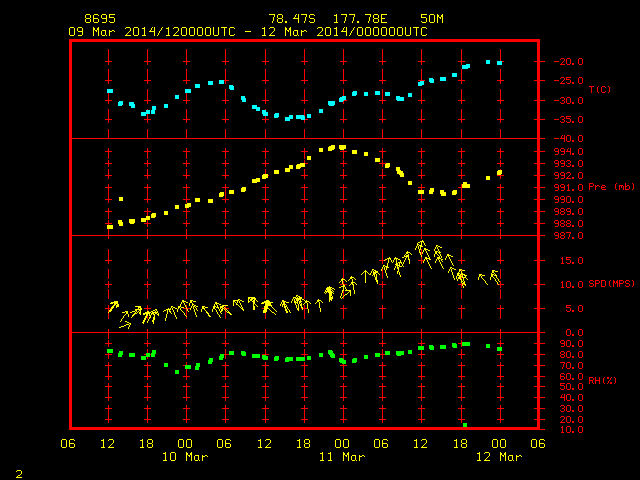
Task: Click the -20.0 temperature tick label
Action: click(x=568, y=62)
